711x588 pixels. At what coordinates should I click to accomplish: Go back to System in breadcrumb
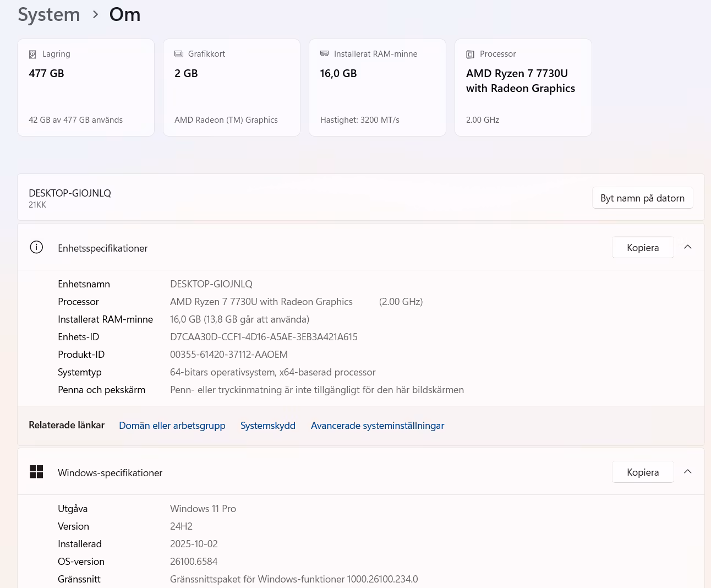49,14
